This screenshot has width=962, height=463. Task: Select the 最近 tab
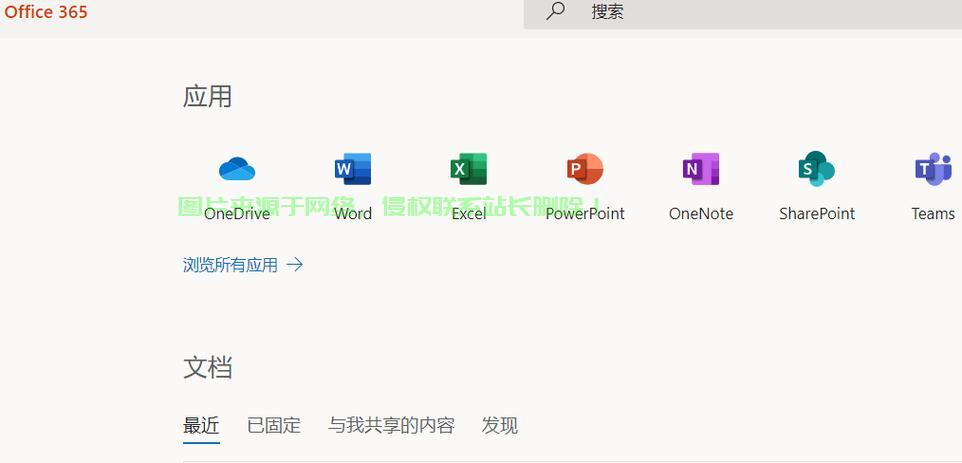point(201,425)
